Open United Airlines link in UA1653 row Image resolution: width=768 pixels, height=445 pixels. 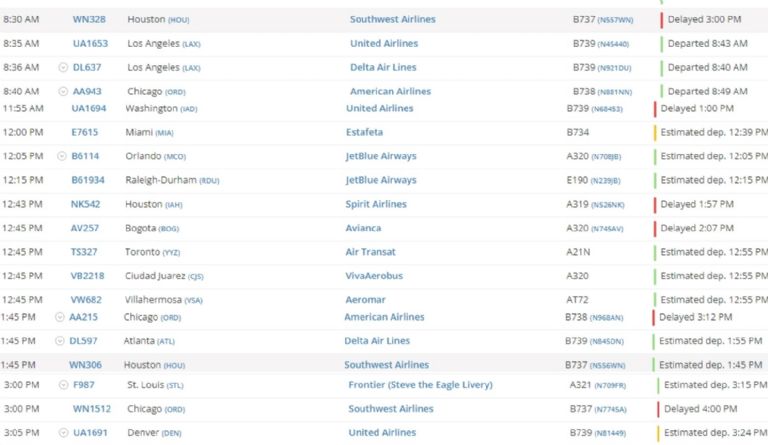[384, 44]
